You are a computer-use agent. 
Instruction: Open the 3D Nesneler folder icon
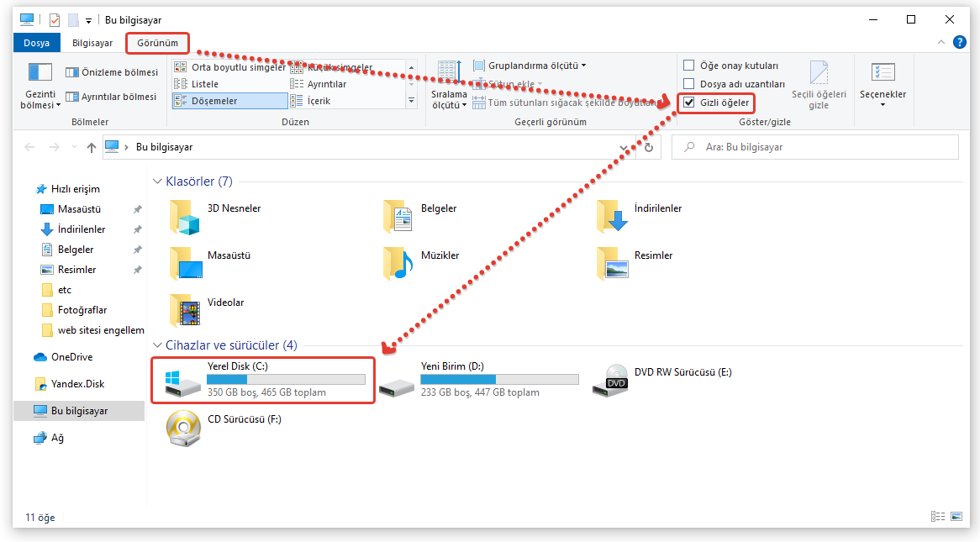click(185, 217)
